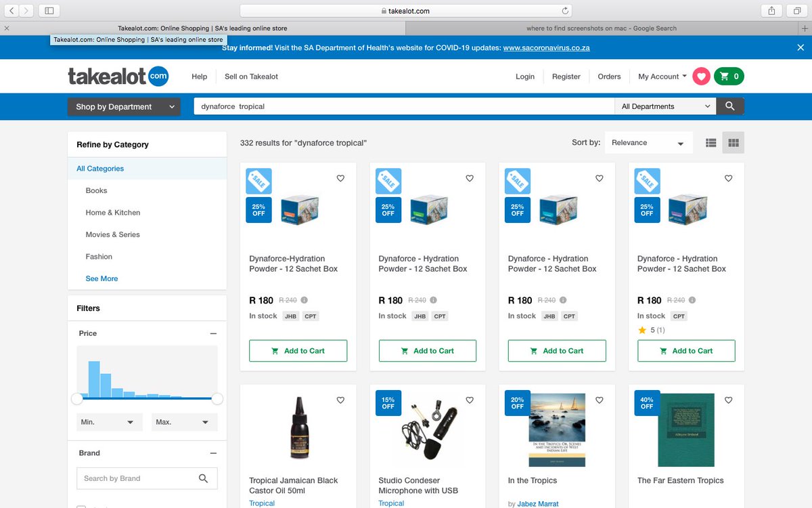Open the Max. price dropdown
This screenshot has width=812, height=508.
[x=185, y=422]
